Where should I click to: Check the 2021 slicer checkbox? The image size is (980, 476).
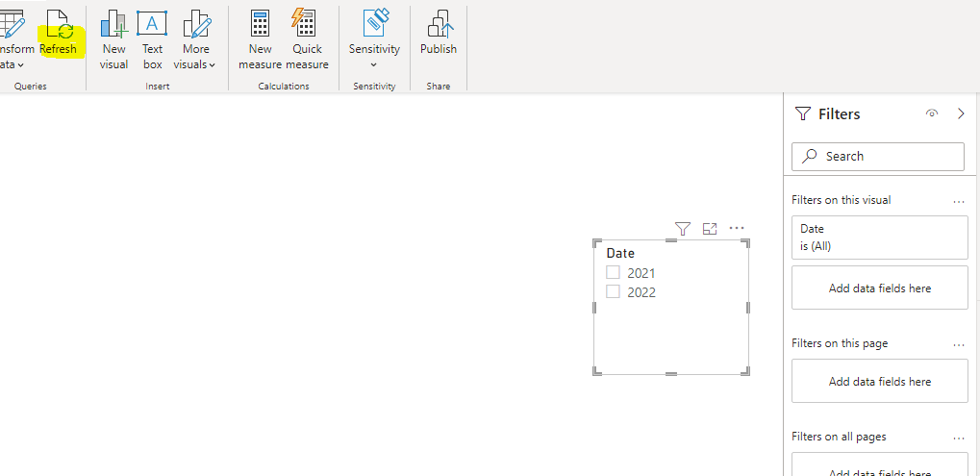click(x=614, y=272)
